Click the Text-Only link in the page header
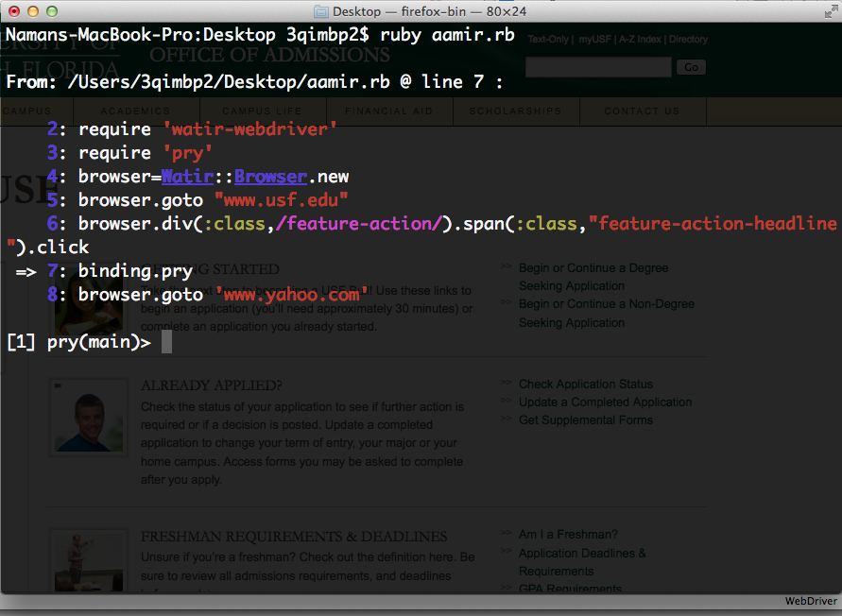 548,39
